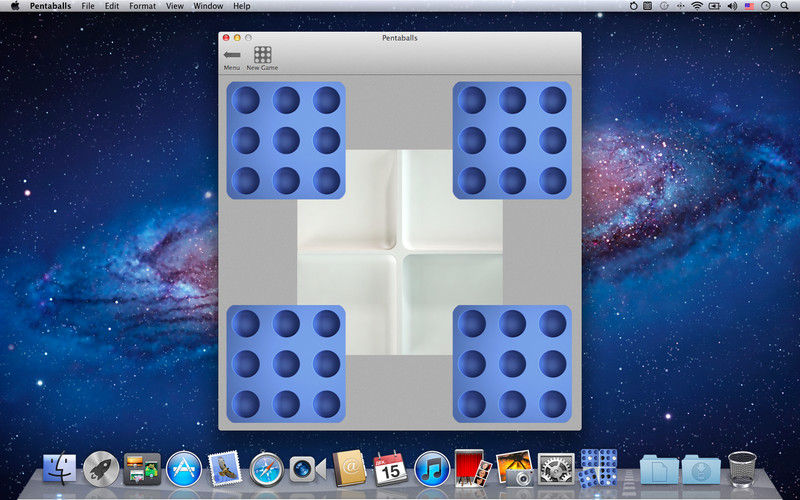Open Photo Booth in the Dock
Viewport: 800px width, 500px height.
coord(473,468)
